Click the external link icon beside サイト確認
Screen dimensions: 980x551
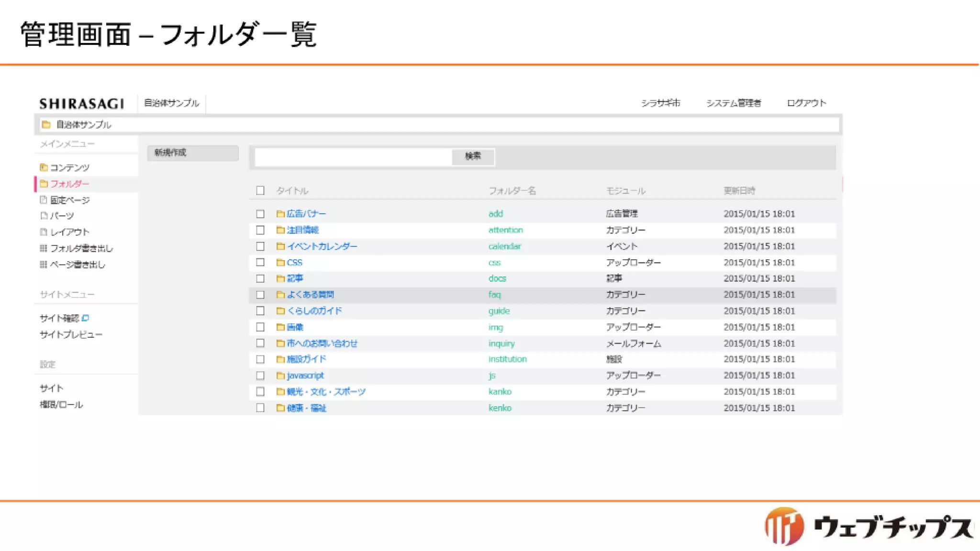[x=86, y=318]
